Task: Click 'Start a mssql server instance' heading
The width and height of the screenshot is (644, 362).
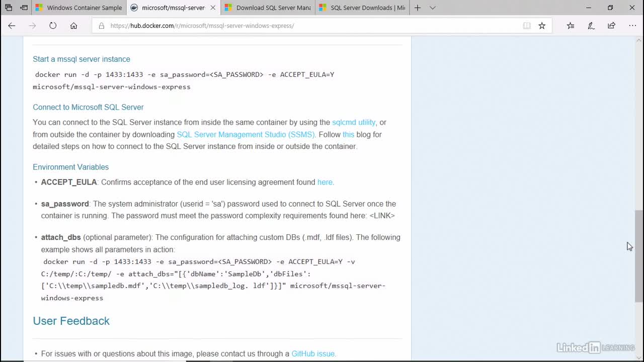Action: [82, 59]
